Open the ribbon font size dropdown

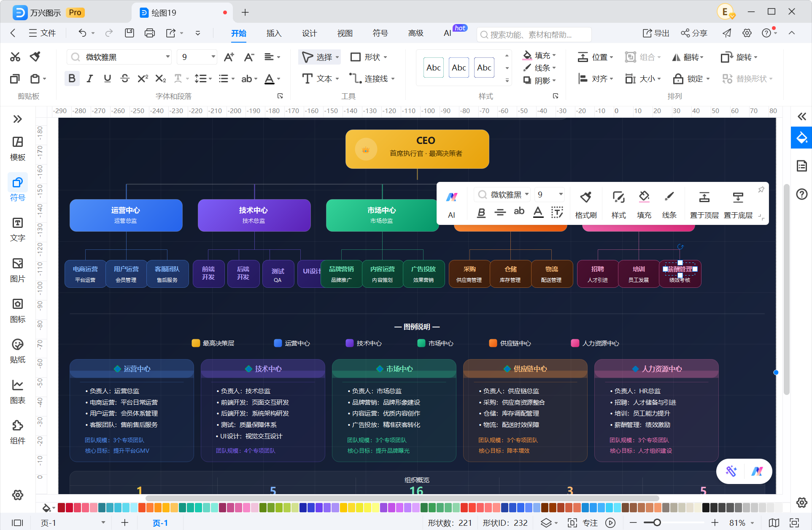point(213,57)
